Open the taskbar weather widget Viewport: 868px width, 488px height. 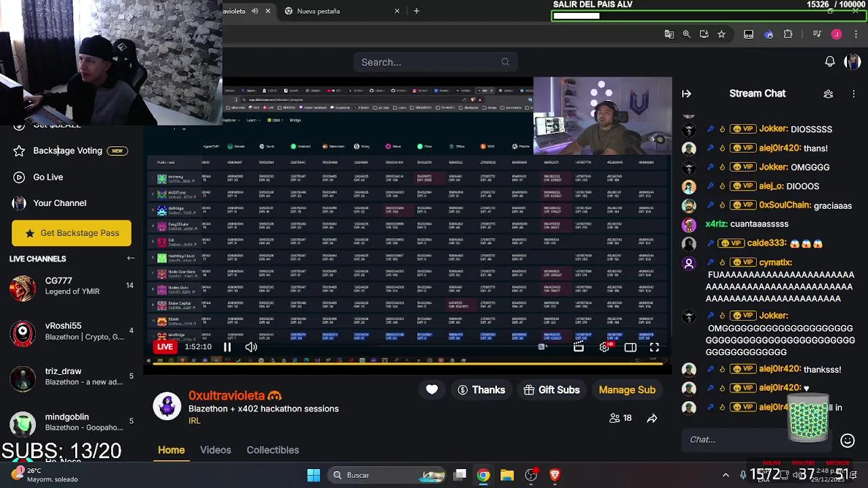[44, 474]
